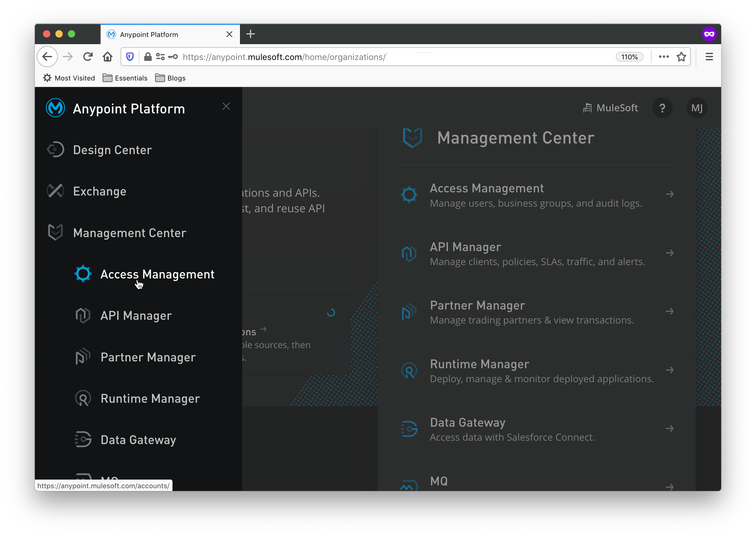Viewport: 756px width, 537px height.
Task: Open Data Gateway card in Management Center panel
Action: 537,429
